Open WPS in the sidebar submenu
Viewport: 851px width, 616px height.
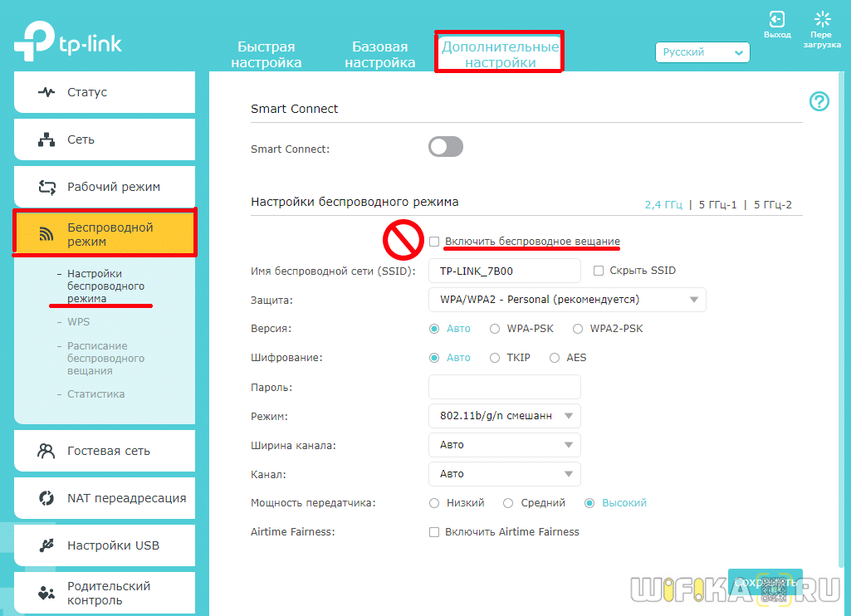(x=79, y=321)
